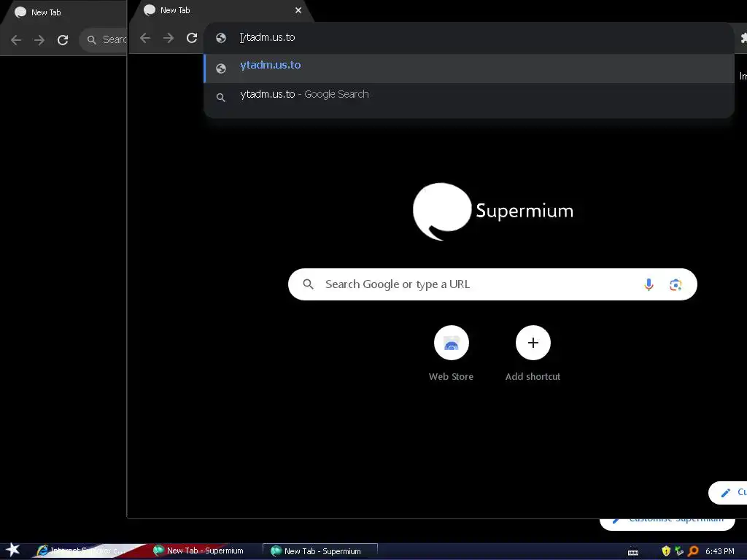Reload the page in the front Supermium window
The height and width of the screenshot is (560, 747).
(192, 38)
